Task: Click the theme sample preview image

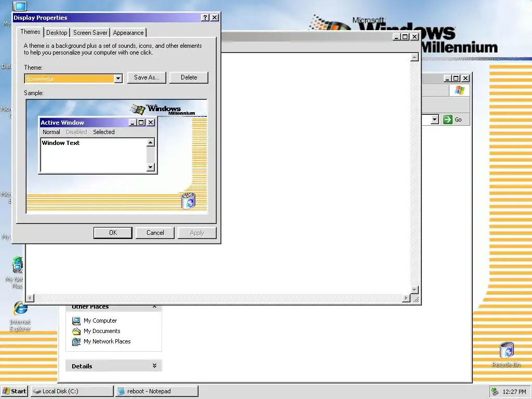Action: coord(117,156)
